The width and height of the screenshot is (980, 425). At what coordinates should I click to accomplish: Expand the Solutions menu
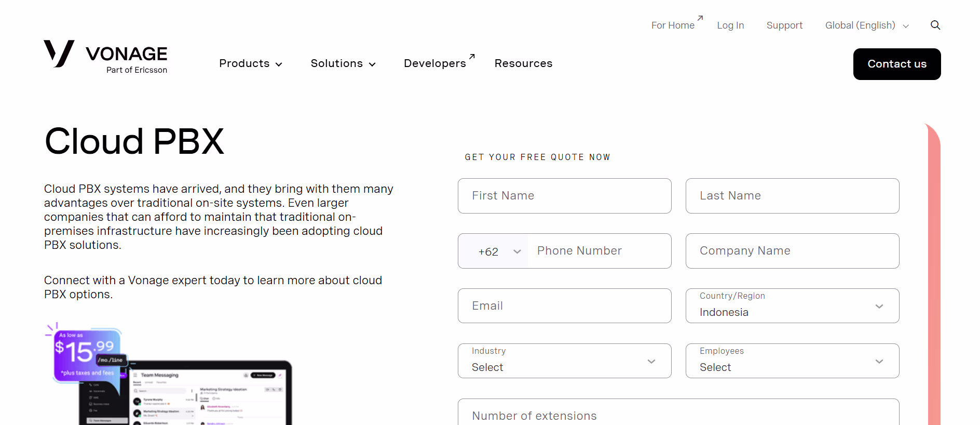[343, 63]
